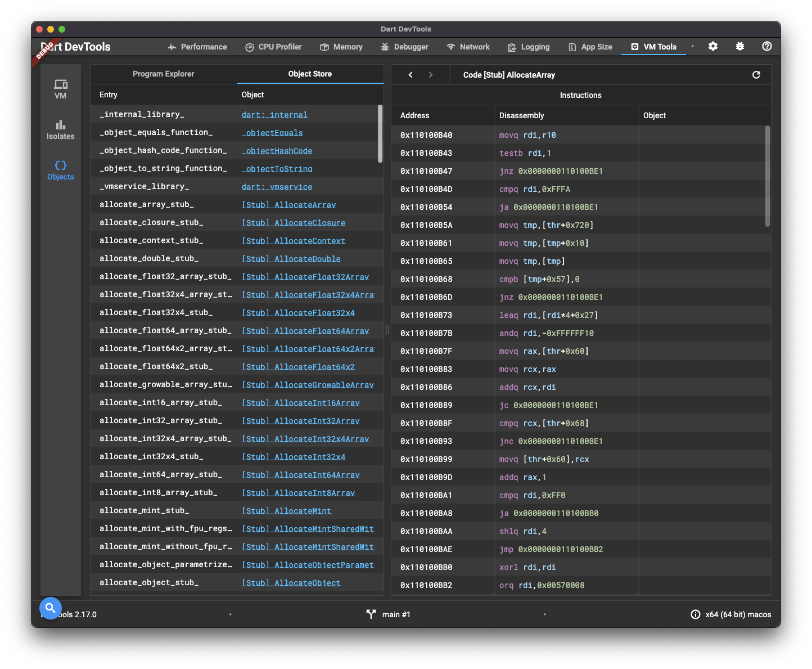Open the App Size tab
The height and width of the screenshot is (669, 812).
coord(590,47)
